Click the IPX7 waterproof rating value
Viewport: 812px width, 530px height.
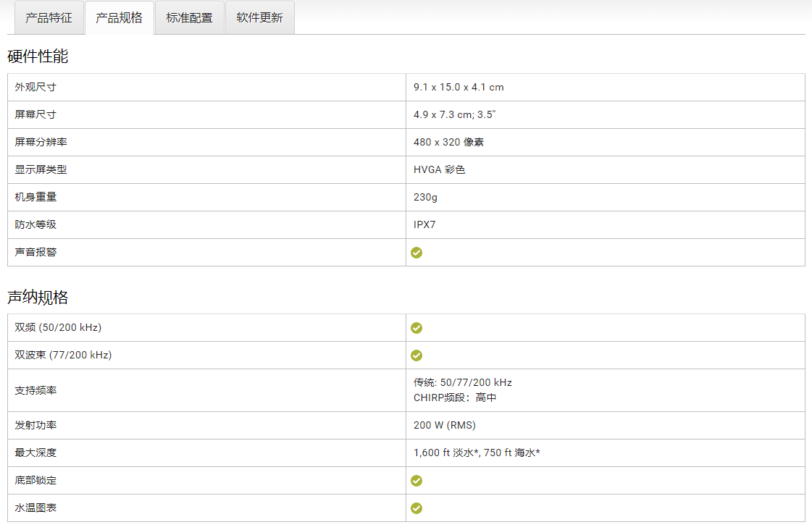click(x=424, y=225)
